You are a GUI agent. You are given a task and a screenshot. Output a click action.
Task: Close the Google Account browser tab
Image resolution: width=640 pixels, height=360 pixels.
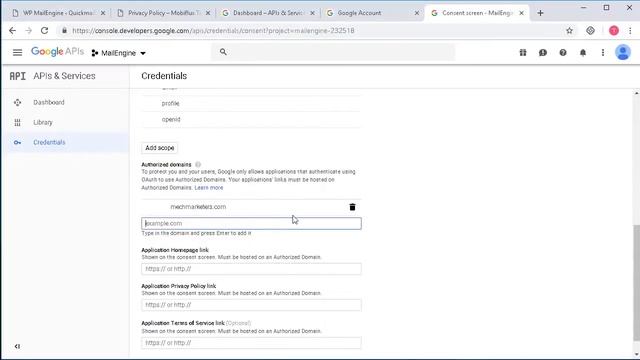point(417,13)
